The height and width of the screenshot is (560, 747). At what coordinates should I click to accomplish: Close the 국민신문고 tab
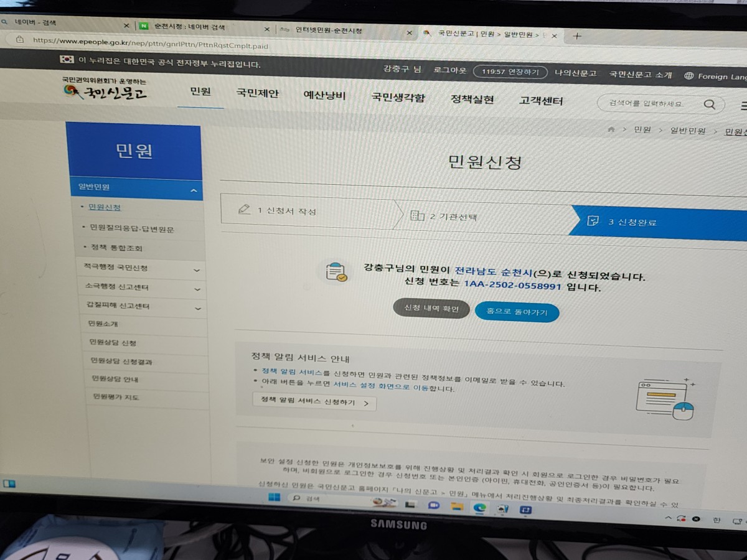(554, 35)
